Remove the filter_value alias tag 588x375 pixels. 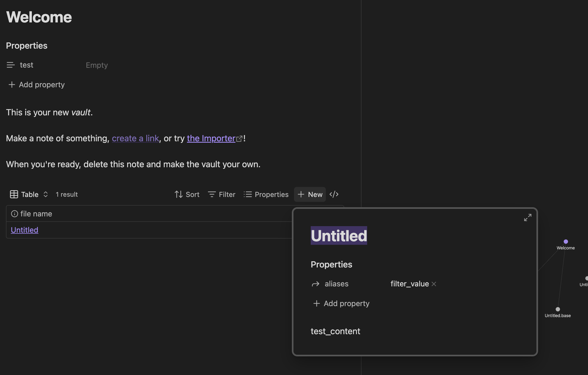(x=434, y=284)
